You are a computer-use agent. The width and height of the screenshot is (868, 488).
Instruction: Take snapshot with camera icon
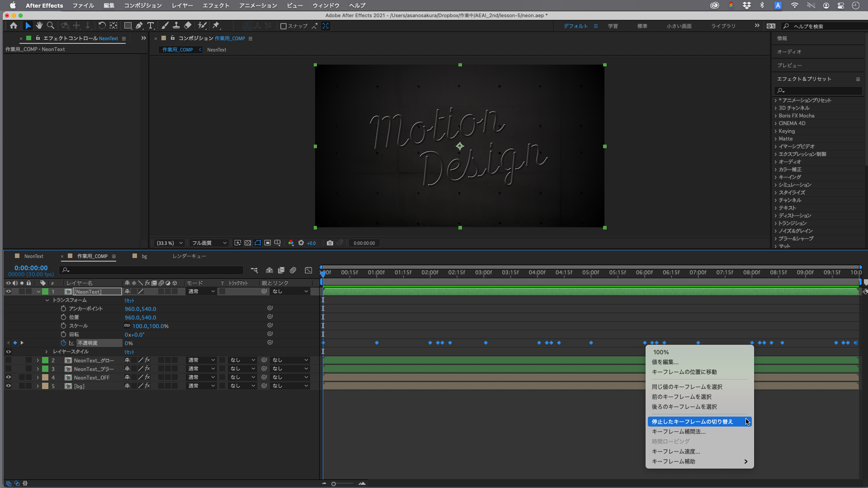tap(330, 243)
